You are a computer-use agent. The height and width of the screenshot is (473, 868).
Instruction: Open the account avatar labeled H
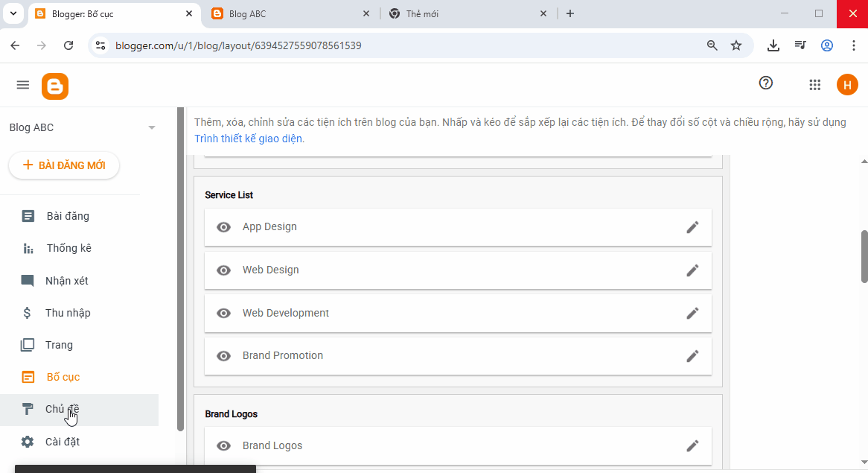pos(847,85)
